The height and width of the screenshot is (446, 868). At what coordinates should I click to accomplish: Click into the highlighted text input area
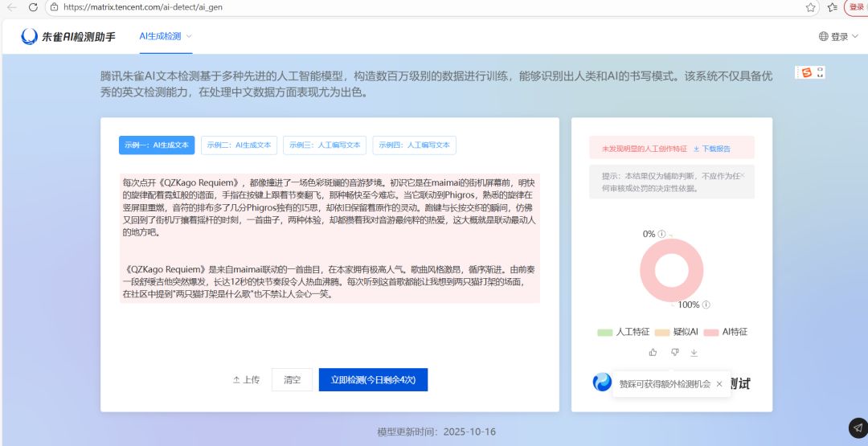click(x=330, y=239)
